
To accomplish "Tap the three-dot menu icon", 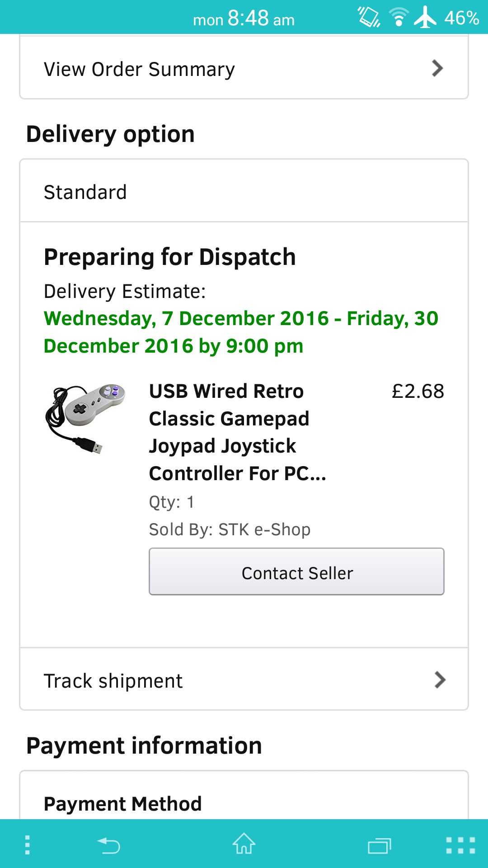I will [28, 845].
